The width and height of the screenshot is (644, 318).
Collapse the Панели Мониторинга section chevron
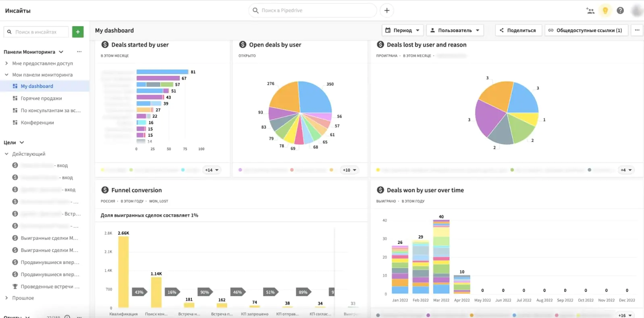coord(61,52)
